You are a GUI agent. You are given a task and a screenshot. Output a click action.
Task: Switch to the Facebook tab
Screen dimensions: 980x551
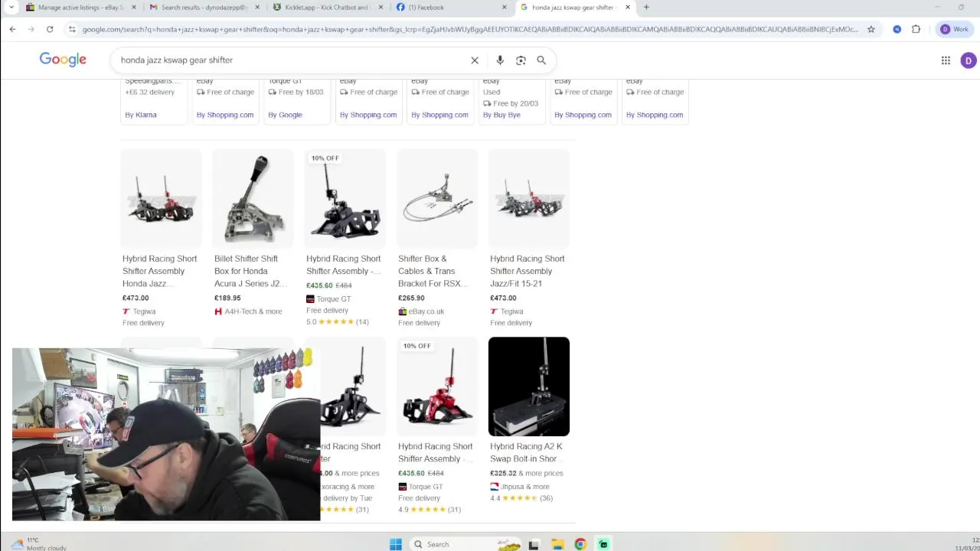tap(452, 8)
